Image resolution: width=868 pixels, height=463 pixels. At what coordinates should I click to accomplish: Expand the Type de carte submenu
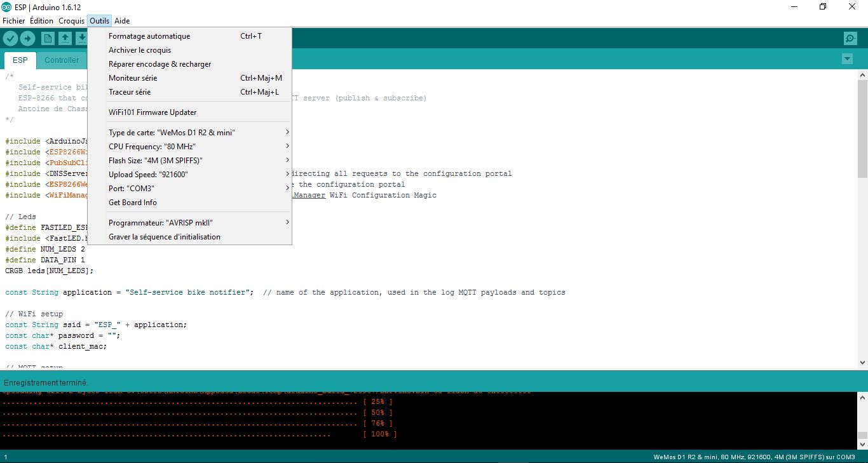point(189,133)
